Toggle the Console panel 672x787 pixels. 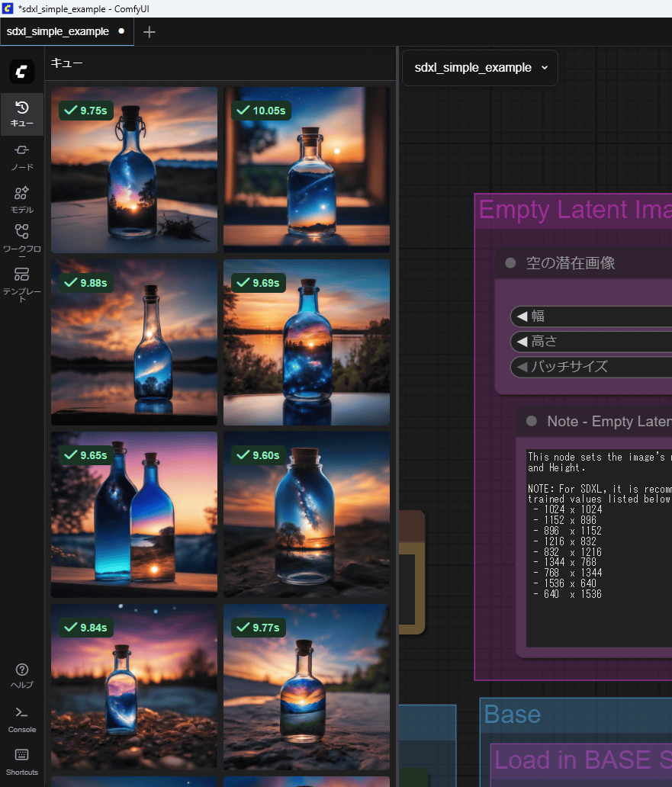[21, 718]
